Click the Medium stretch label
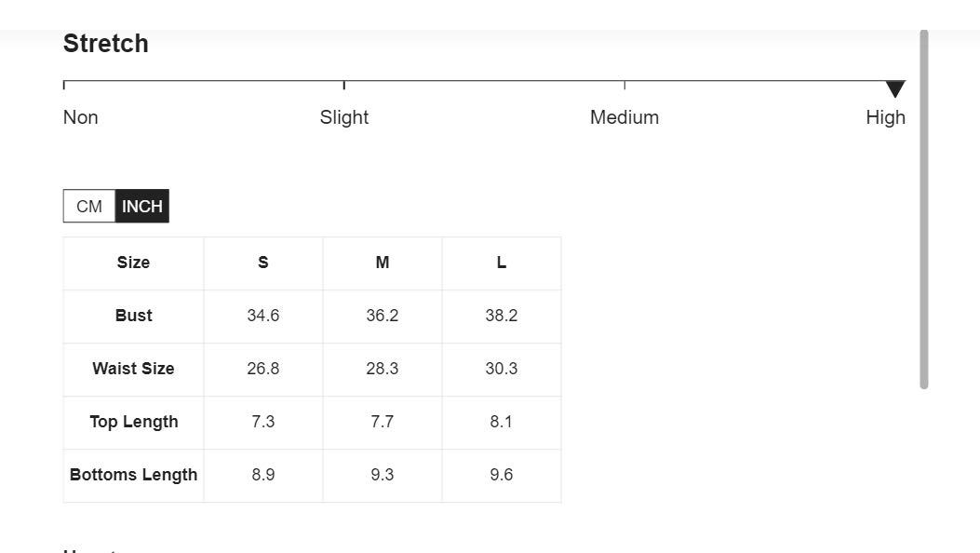This screenshot has width=980, height=553. (x=624, y=117)
